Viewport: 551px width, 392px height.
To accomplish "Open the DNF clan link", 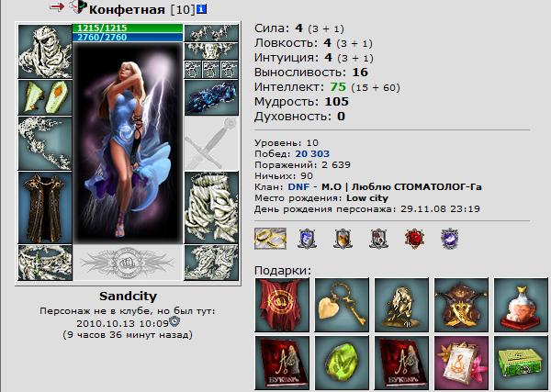I will click(298, 187).
